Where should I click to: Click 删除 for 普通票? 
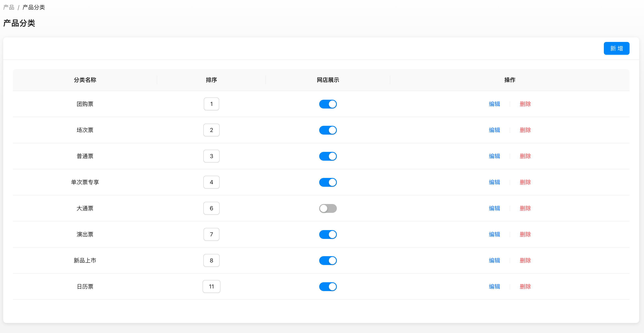coord(525,156)
